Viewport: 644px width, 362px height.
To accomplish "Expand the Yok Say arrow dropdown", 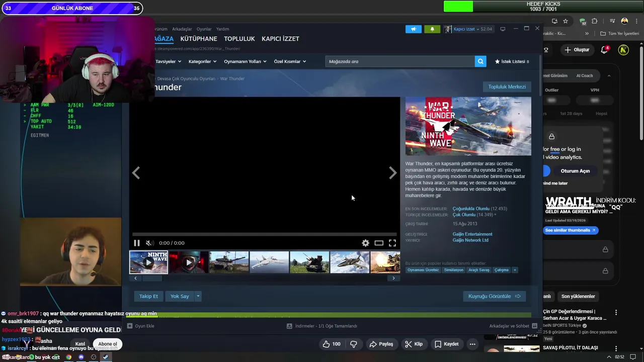I will [x=198, y=296].
